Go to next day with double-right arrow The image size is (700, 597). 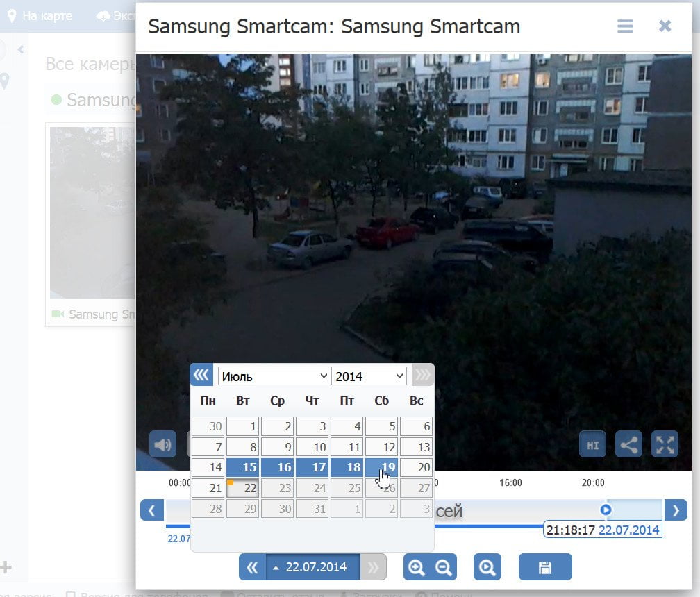click(373, 567)
